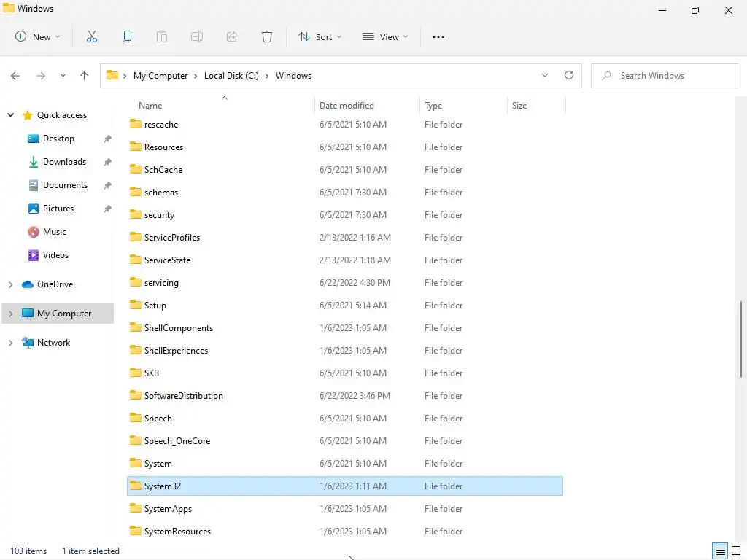This screenshot has width=747, height=560.
Task: Open recent locations dropdown arrow
Action: (63, 76)
